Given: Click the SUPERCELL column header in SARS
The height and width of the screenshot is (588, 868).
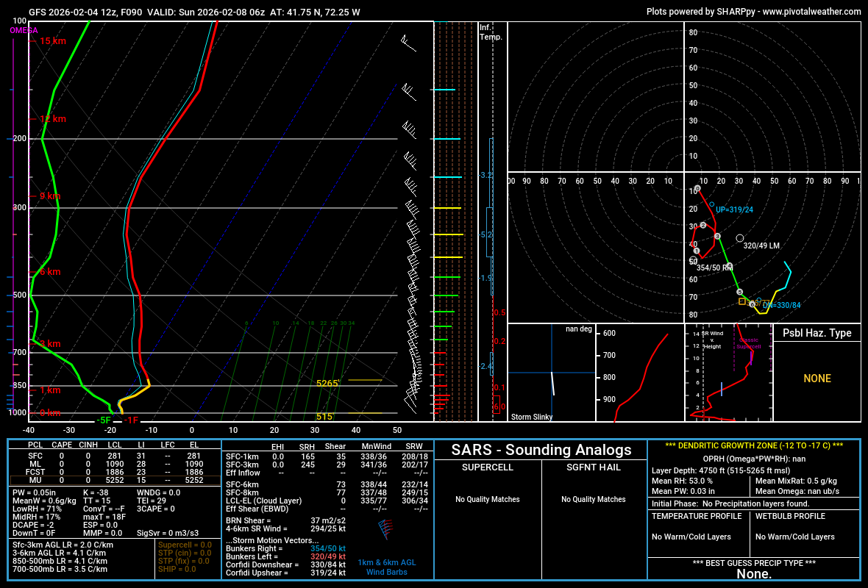Looking at the screenshot, I should point(487,467).
